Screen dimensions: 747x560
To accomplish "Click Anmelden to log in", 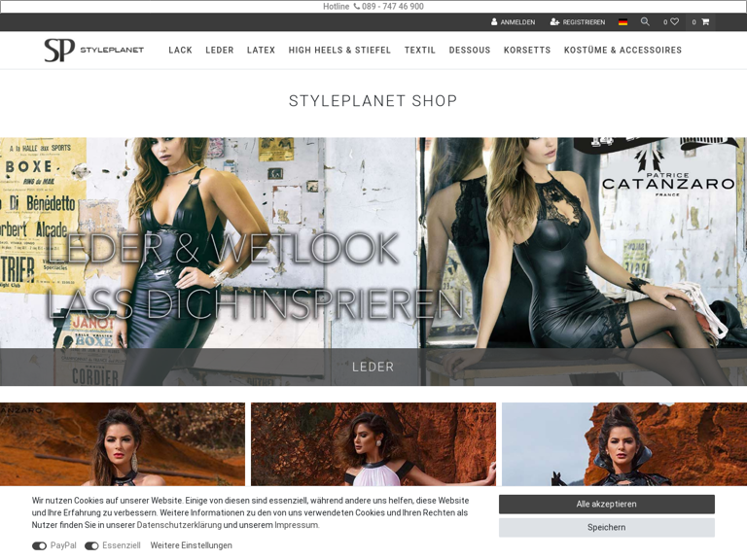I will tap(514, 22).
